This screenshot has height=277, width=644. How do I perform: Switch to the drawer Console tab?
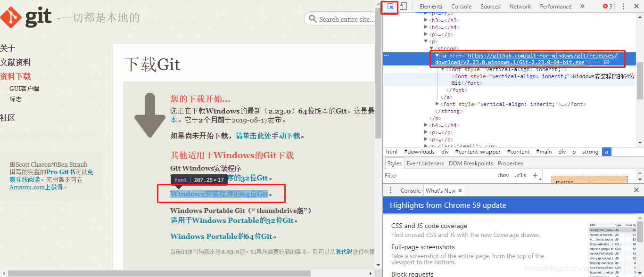(410, 190)
